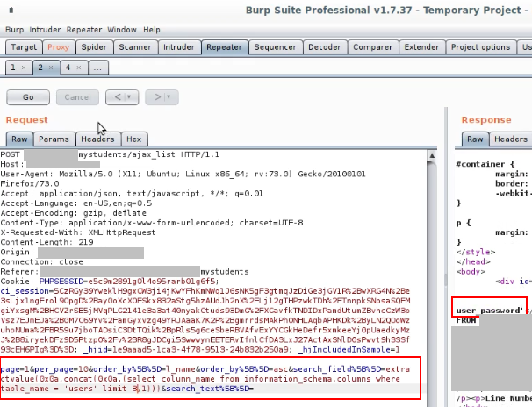532x407 pixels.
Task: Open the Help menu
Action: 151,30
